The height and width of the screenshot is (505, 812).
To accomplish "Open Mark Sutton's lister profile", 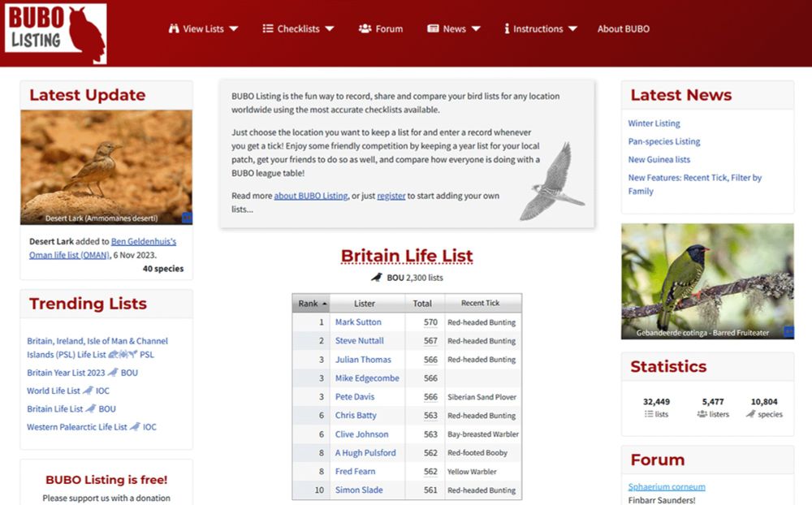I will click(358, 322).
